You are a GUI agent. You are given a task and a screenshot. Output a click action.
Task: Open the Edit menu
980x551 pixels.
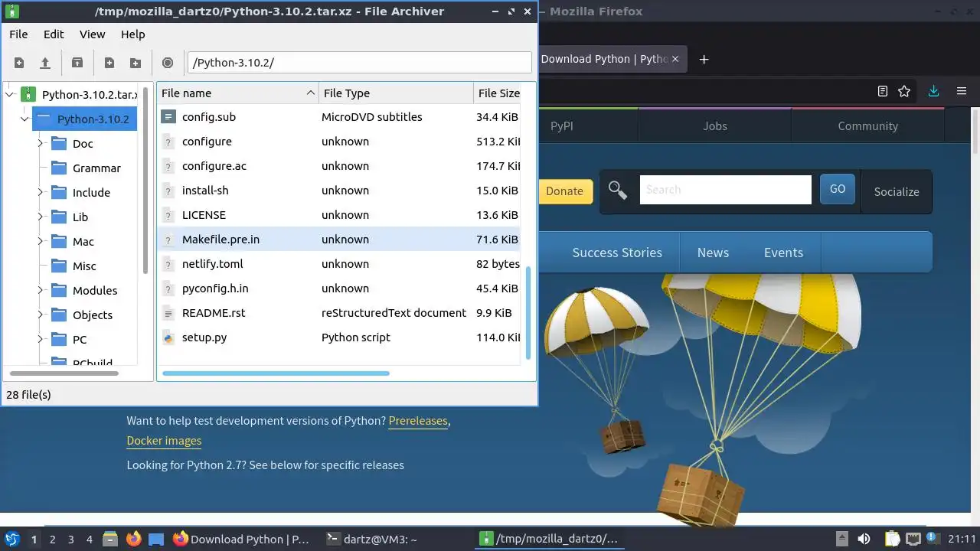54,34
